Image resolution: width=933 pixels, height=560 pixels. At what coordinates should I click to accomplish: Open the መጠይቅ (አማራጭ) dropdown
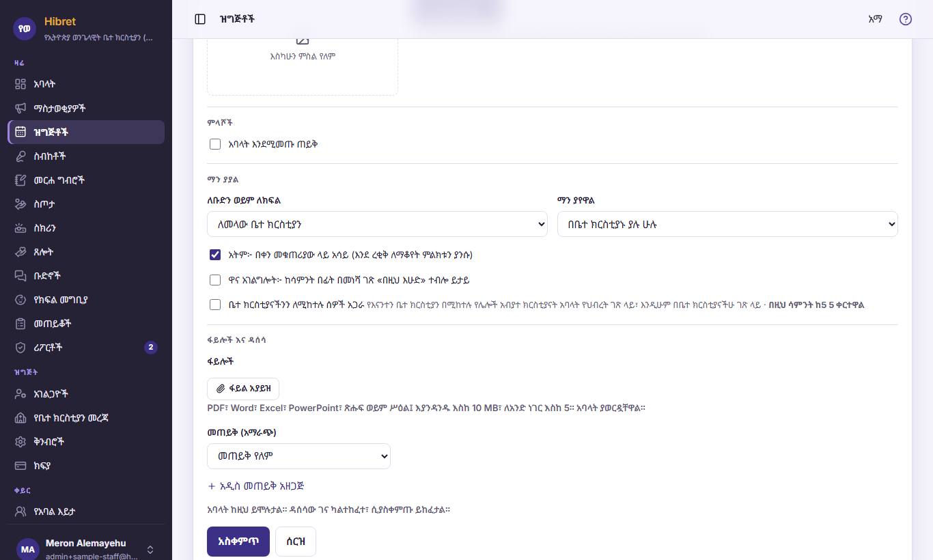(x=298, y=456)
